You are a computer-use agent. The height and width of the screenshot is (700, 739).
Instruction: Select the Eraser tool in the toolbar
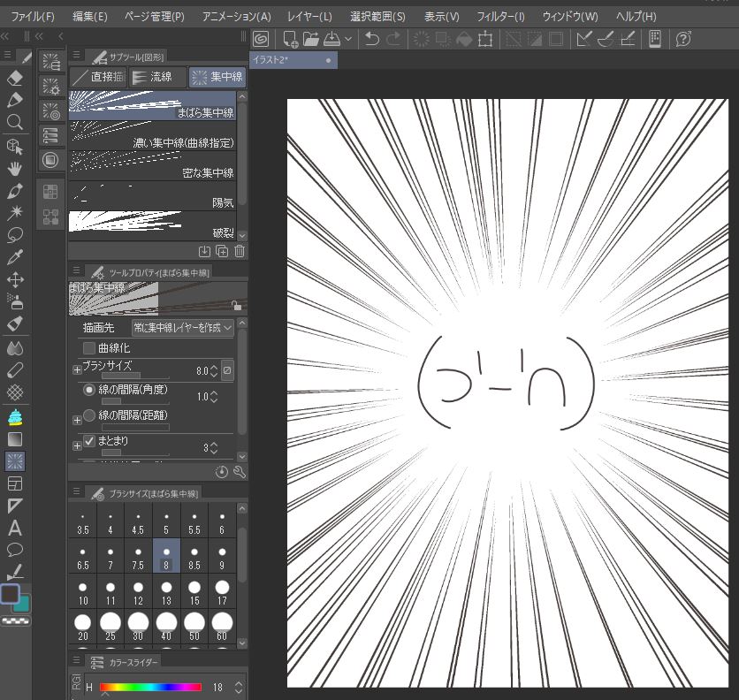[x=14, y=78]
